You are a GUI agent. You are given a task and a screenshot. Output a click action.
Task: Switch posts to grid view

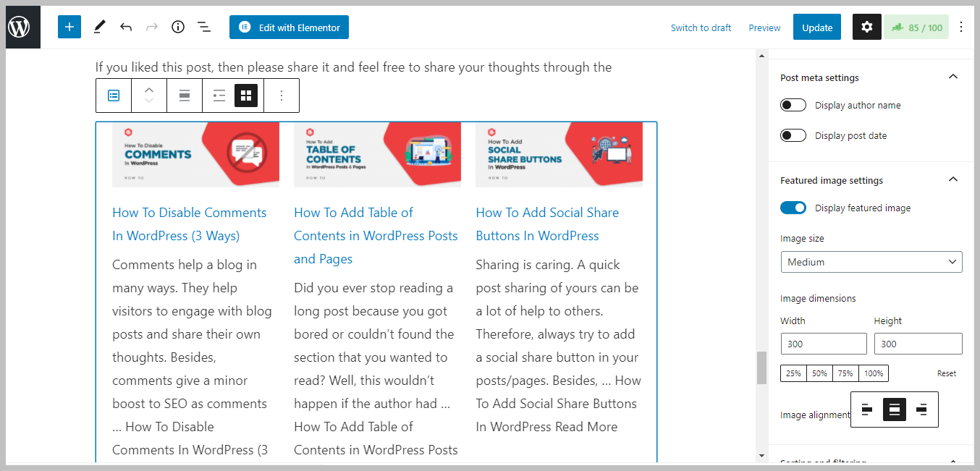click(x=246, y=96)
